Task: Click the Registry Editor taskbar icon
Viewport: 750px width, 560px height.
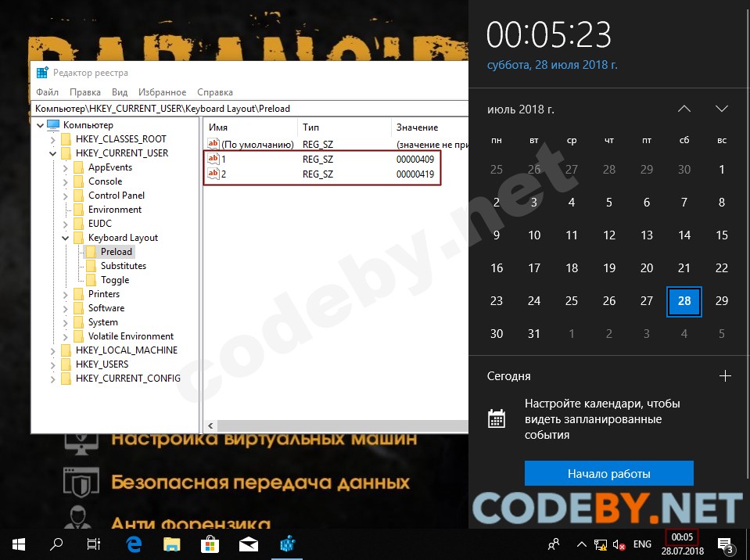Action: coord(287,544)
